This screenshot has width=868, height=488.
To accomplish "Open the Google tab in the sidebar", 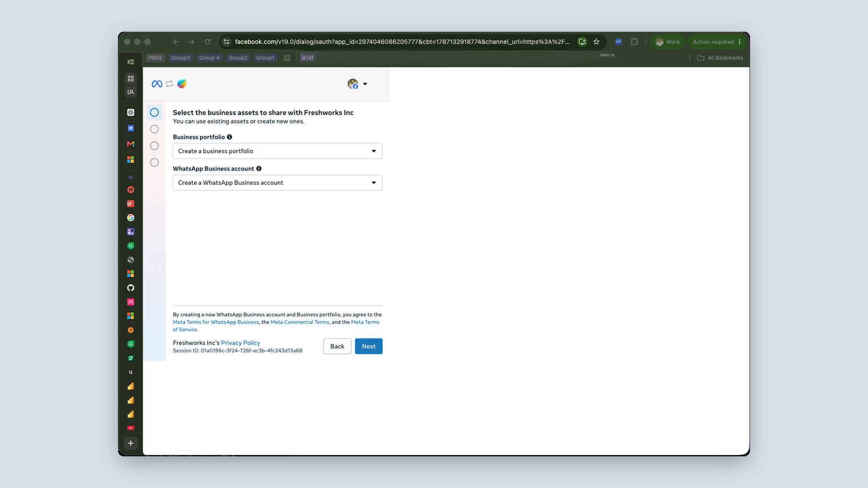I will pos(131,217).
